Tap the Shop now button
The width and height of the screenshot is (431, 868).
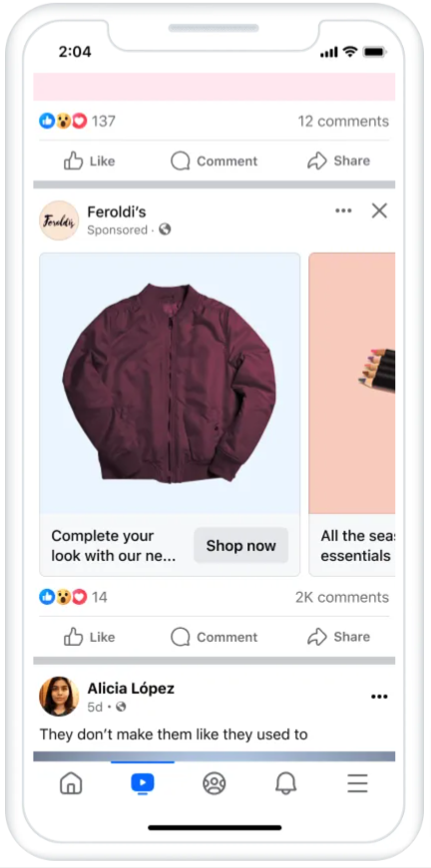point(241,546)
